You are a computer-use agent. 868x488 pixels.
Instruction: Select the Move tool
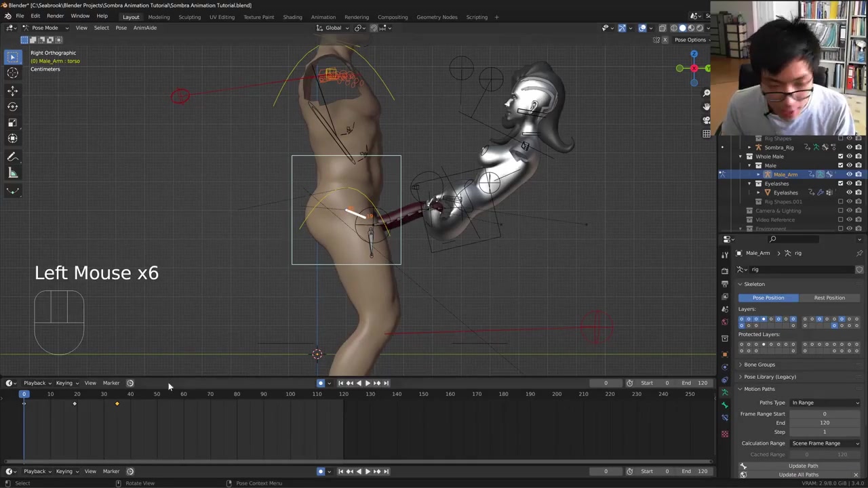coord(12,90)
